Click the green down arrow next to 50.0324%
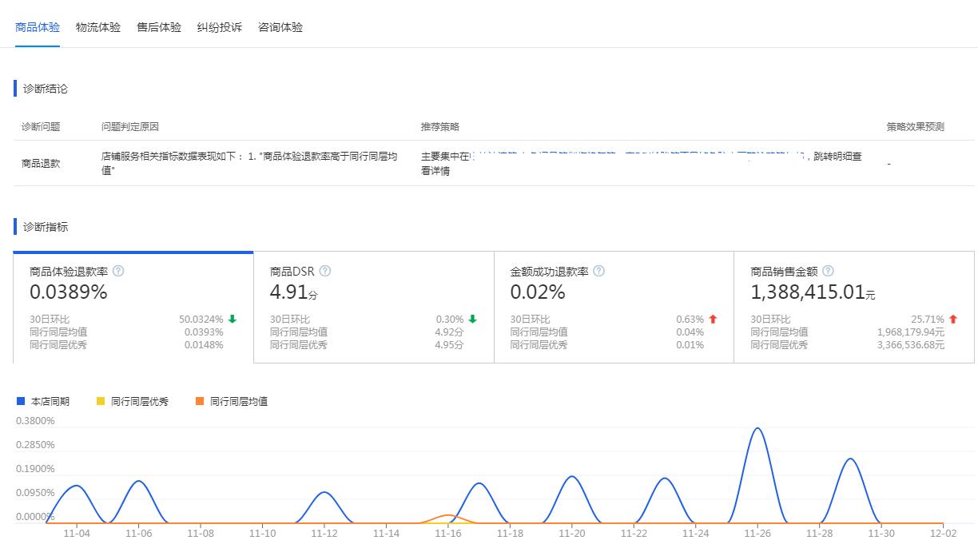978x560 pixels. click(x=231, y=318)
